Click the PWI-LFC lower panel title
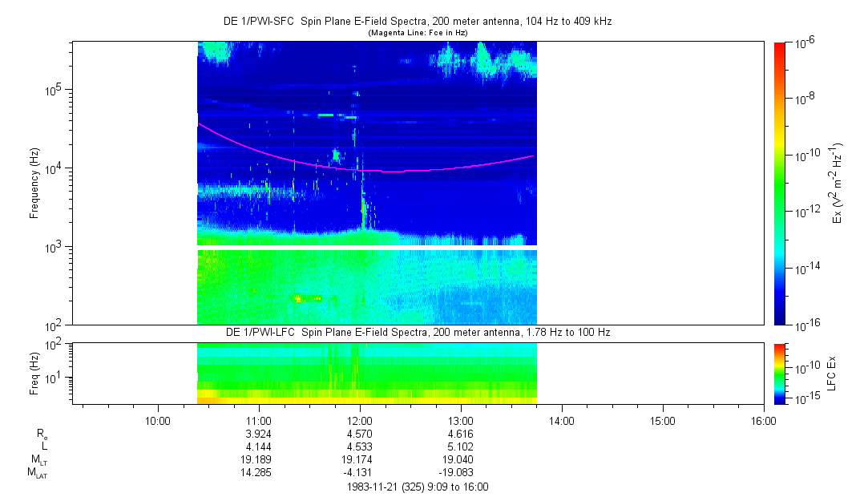 [x=417, y=333]
